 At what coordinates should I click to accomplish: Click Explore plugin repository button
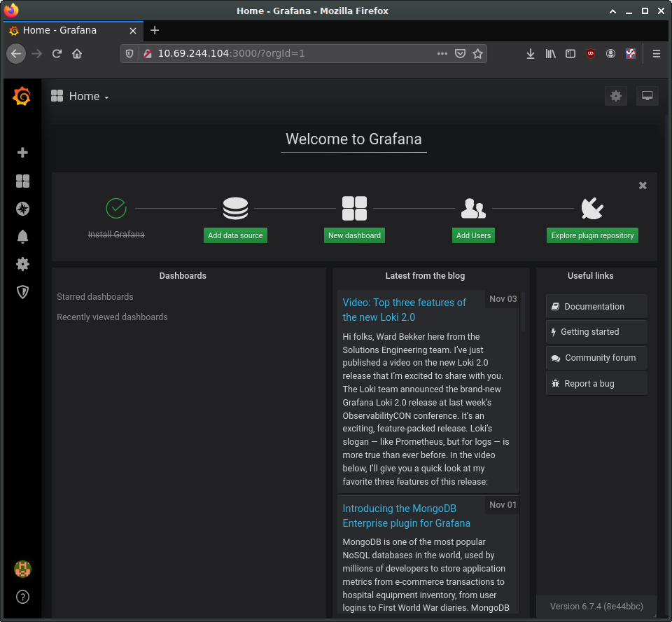tap(592, 235)
